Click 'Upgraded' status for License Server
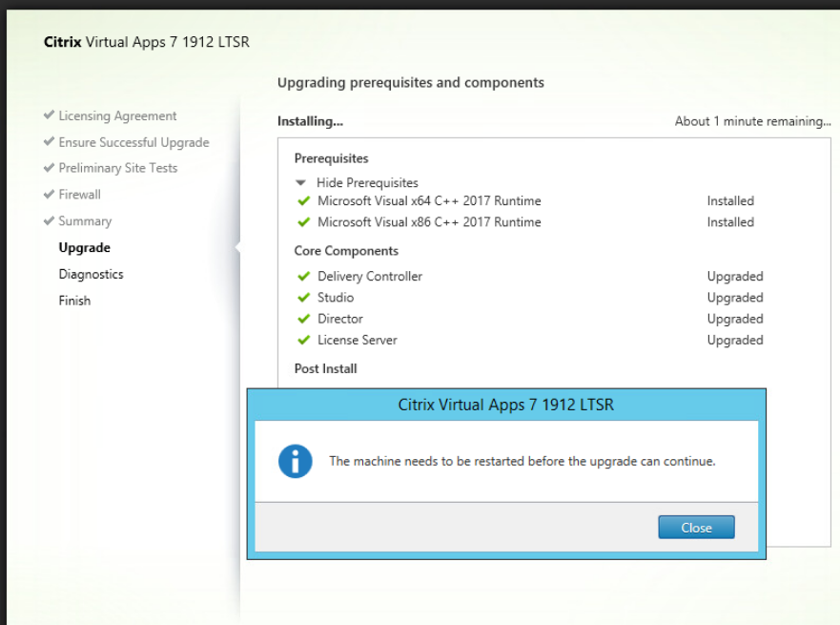The height and width of the screenshot is (625, 840). coord(735,340)
